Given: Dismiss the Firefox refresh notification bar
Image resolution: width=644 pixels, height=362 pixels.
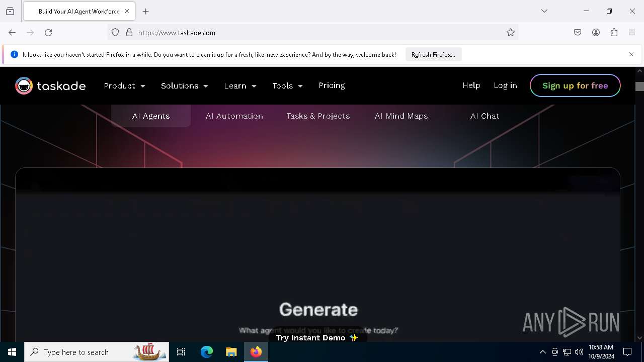Looking at the screenshot, I should point(631,54).
